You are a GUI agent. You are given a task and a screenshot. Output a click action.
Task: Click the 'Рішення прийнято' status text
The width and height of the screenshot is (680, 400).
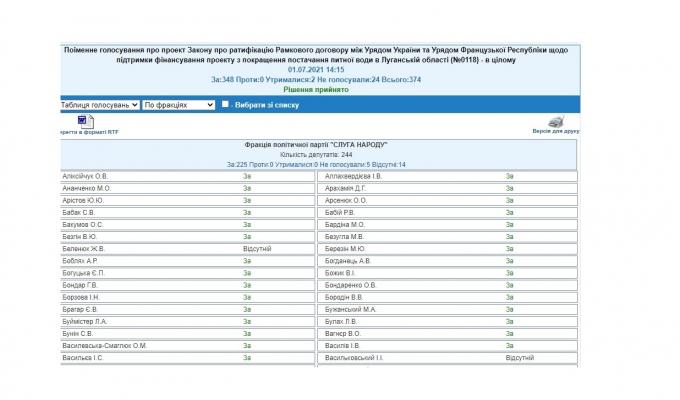click(x=317, y=89)
